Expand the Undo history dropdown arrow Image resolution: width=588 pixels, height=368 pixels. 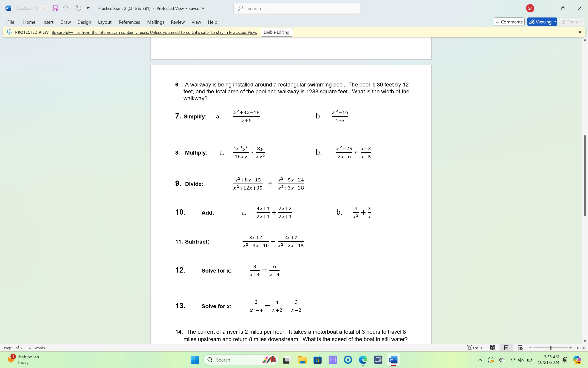tap(71, 8)
